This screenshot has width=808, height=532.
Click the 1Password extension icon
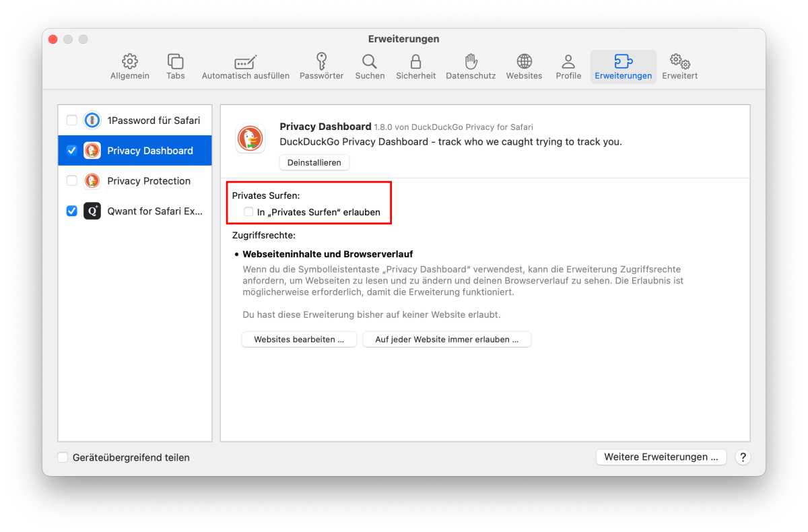click(92, 121)
